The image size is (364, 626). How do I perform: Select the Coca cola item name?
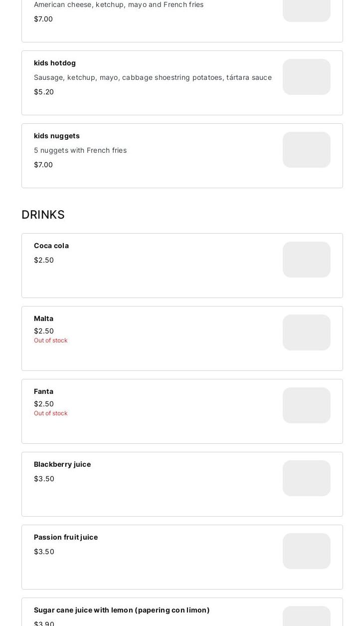[51, 246]
